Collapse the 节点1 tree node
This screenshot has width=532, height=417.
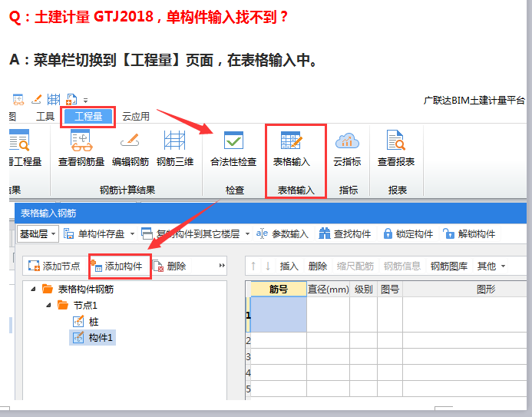pos(49,306)
